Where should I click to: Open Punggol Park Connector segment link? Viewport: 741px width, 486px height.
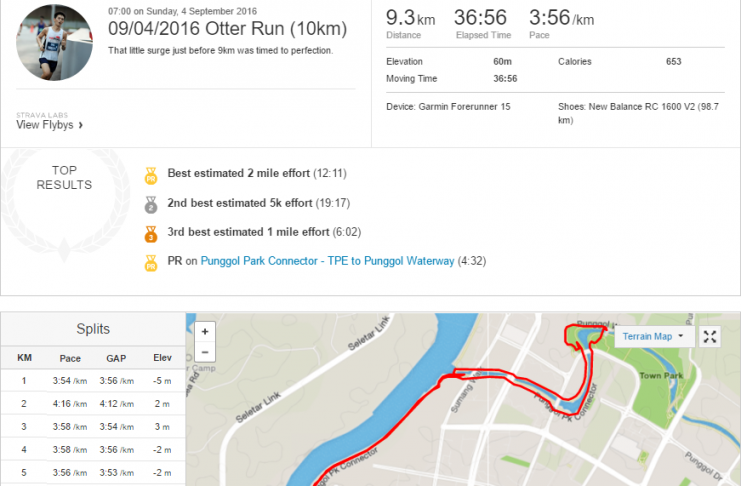(327, 261)
